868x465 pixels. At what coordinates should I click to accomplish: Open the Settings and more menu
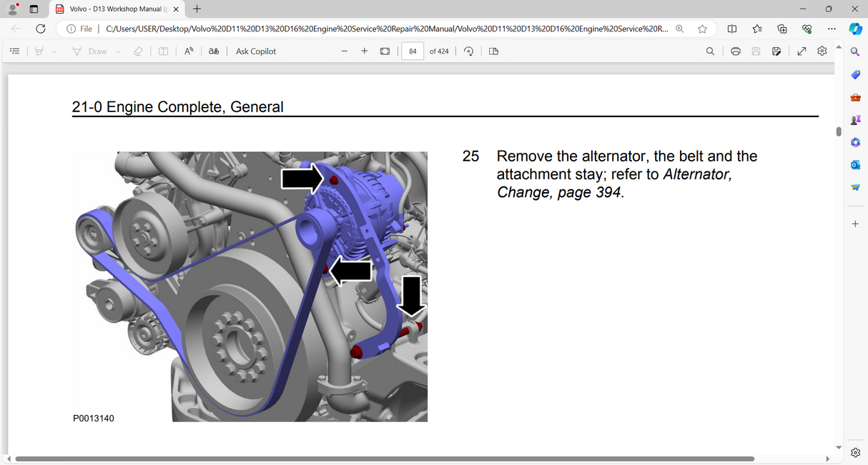pos(831,29)
